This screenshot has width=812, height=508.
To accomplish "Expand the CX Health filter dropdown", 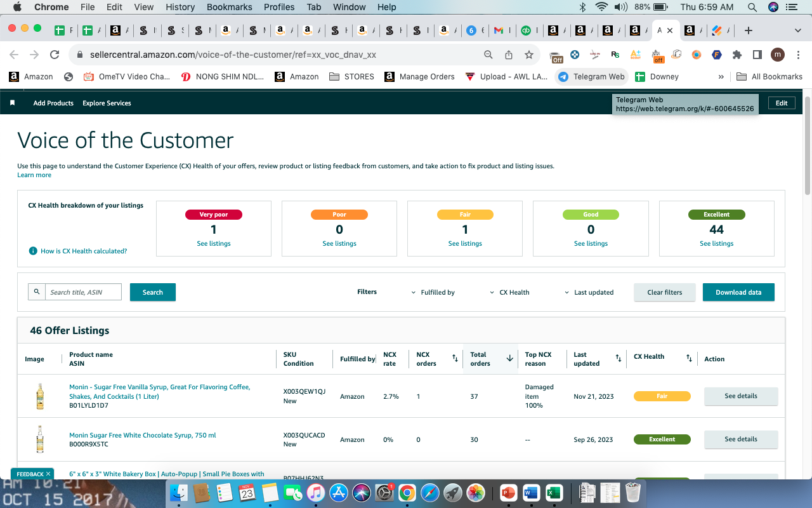I will point(509,292).
